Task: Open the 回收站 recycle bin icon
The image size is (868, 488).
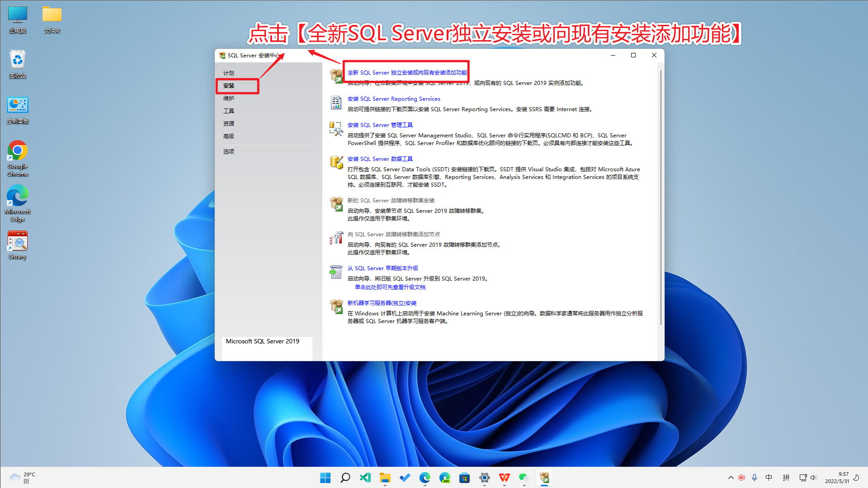Action: pos(18,64)
